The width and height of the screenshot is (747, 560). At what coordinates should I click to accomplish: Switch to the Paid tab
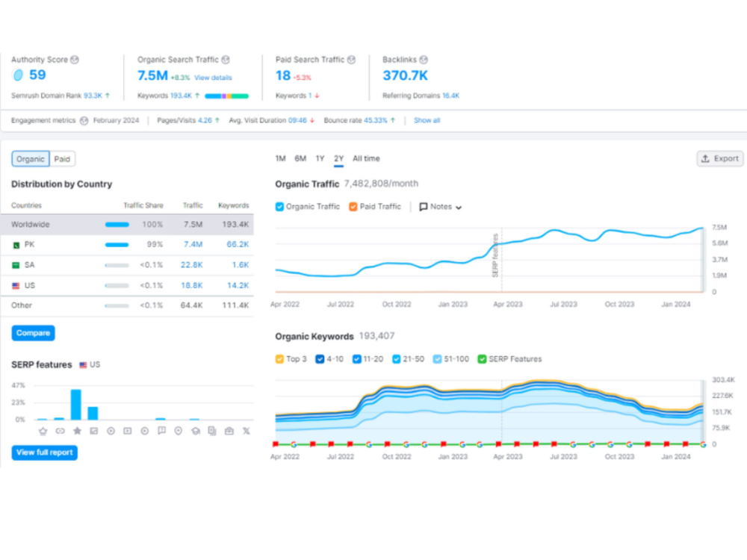[x=62, y=159]
